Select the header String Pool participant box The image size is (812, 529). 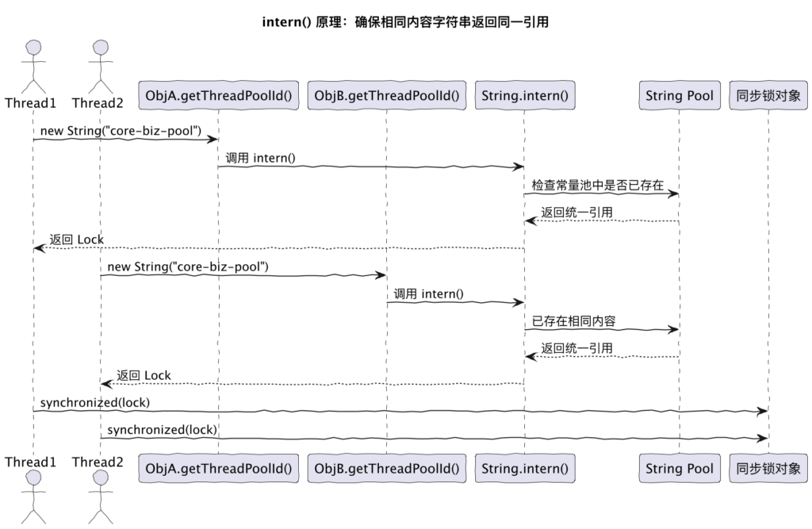(679, 96)
